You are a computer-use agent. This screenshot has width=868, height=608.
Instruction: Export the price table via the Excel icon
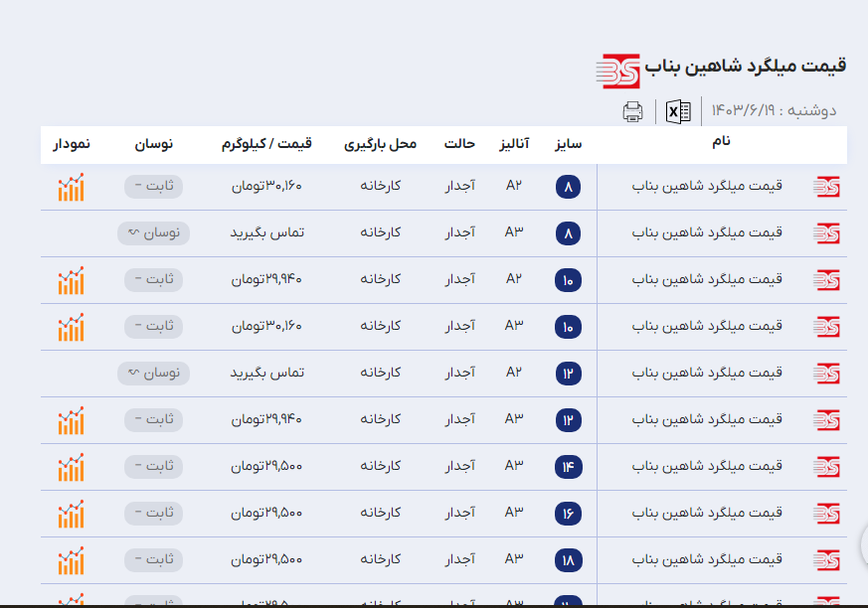[678, 111]
